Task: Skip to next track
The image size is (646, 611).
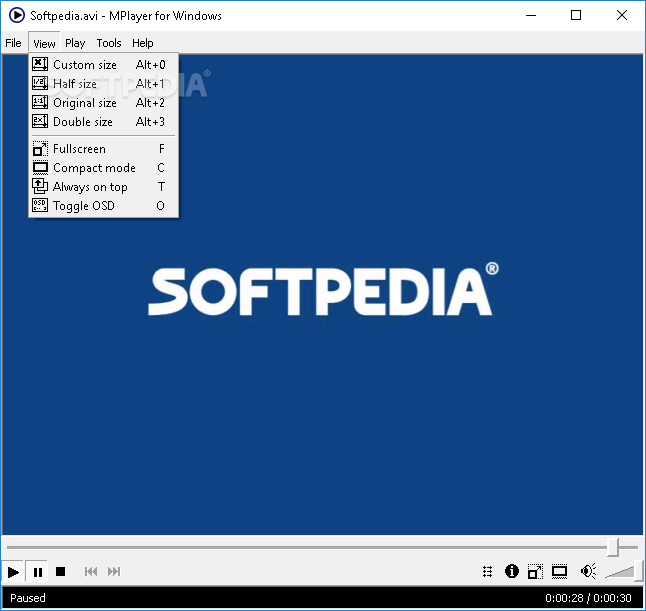Action: [x=114, y=572]
